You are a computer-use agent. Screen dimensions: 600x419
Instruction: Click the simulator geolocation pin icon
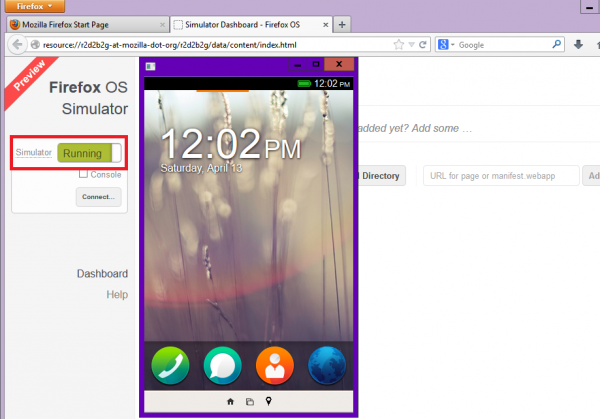click(x=269, y=401)
